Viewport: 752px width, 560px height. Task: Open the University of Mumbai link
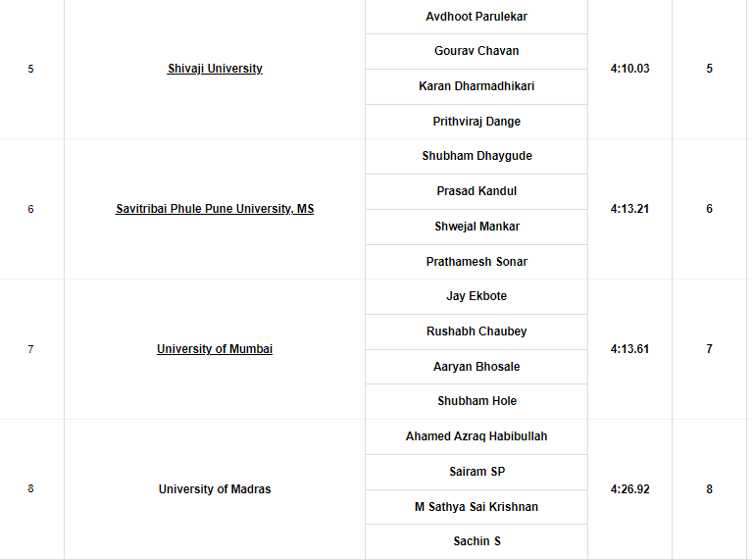[x=215, y=349]
